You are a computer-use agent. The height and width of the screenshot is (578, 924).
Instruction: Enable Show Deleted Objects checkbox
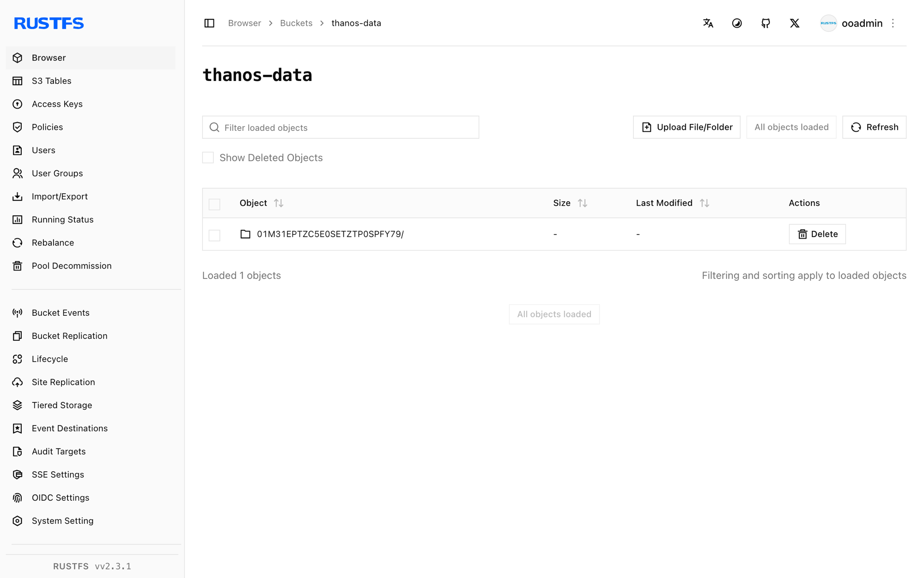(x=208, y=158)
